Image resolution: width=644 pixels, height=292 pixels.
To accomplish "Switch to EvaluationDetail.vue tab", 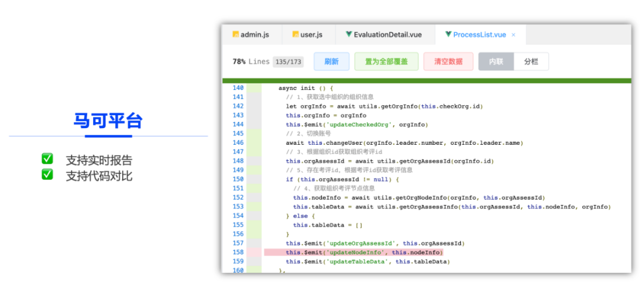I will [x=385, y=35].
